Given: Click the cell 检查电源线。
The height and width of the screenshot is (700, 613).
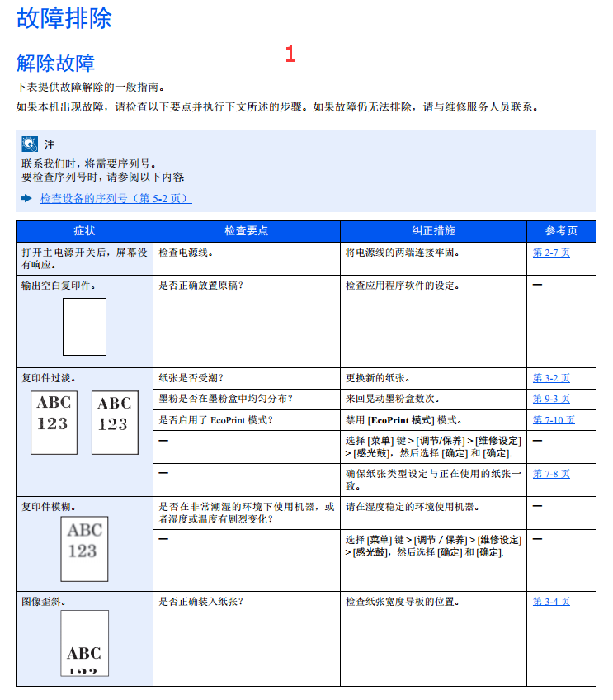Looking at the screenshot, I should pos(246,259).
